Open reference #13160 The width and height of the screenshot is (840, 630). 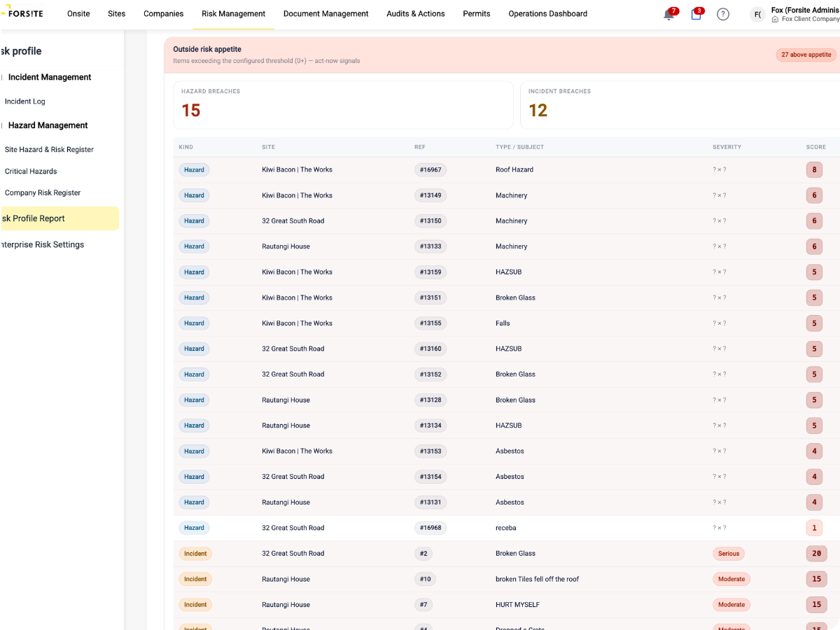pyautogui.click(x=430, y=349)
